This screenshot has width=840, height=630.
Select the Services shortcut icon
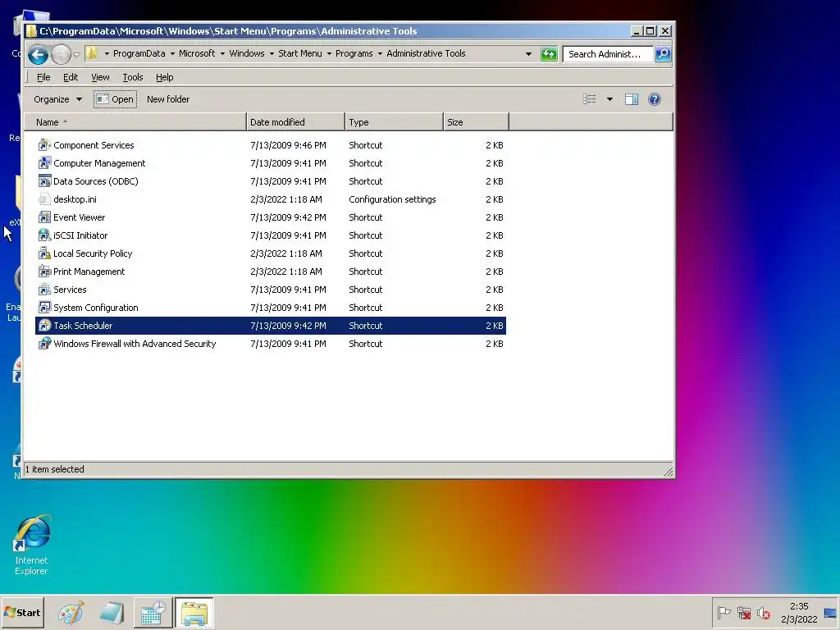point(44,290)
